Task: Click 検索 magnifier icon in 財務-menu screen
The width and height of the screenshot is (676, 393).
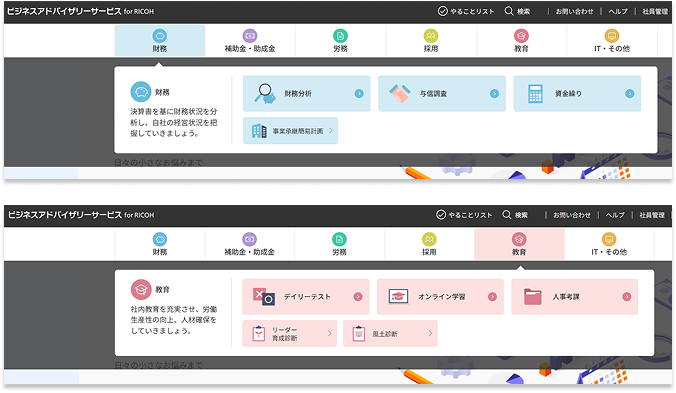Action: click(509, 11)
